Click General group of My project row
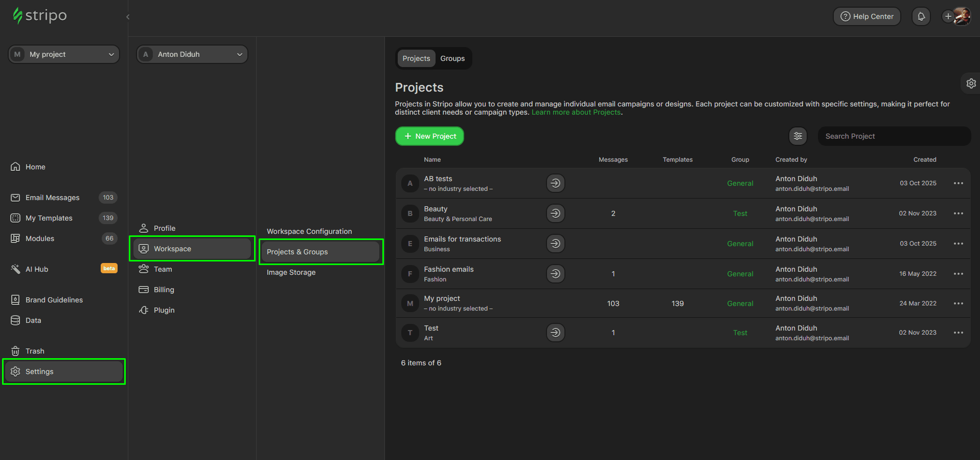Viewport: 980px width, 460px height. [740, 303]
